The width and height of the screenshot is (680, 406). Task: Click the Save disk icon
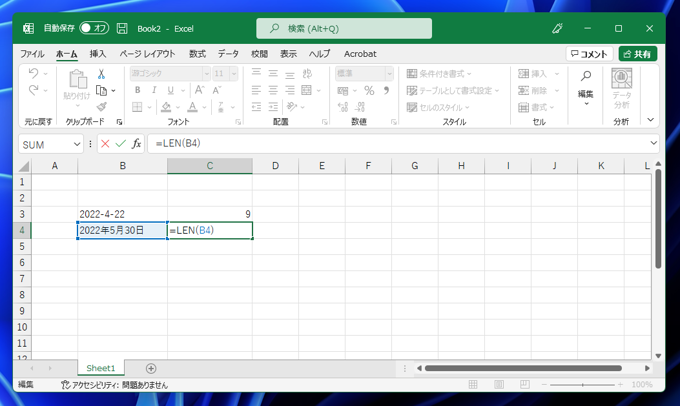(x=122, y=29)
